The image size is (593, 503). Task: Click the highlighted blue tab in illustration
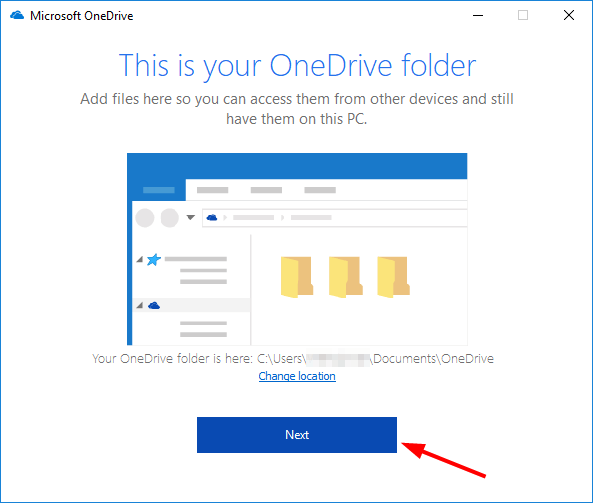point(158,190)
